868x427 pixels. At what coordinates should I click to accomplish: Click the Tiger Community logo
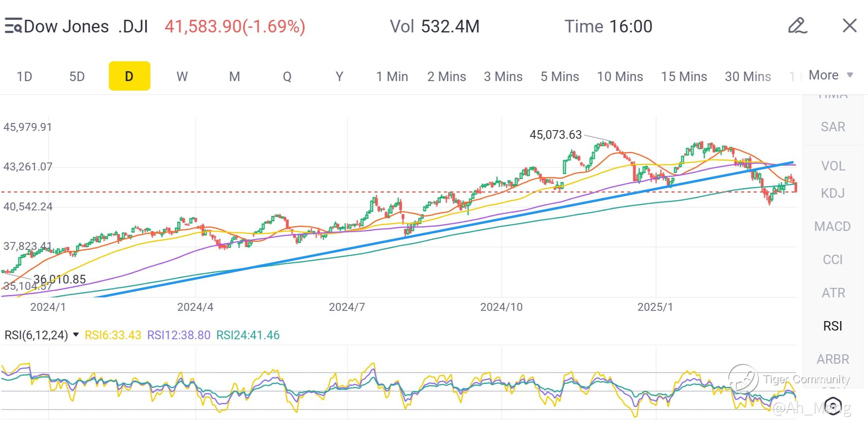click(743, 378)
